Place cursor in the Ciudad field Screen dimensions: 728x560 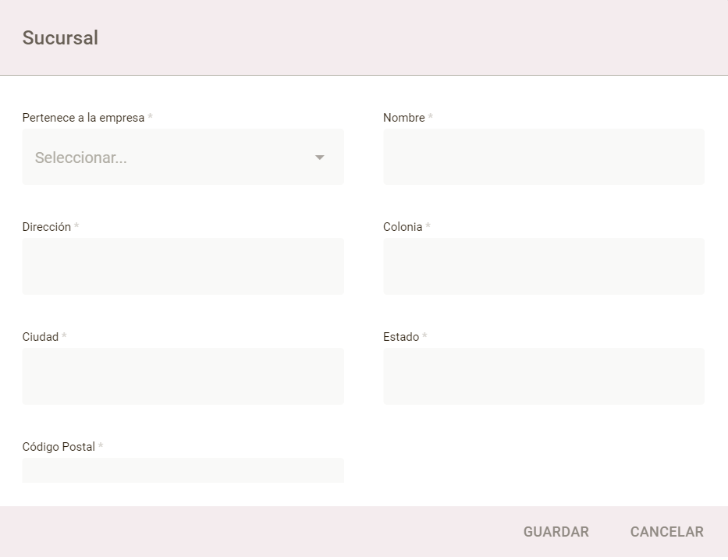pyautogui.click(x=183, y=376)
